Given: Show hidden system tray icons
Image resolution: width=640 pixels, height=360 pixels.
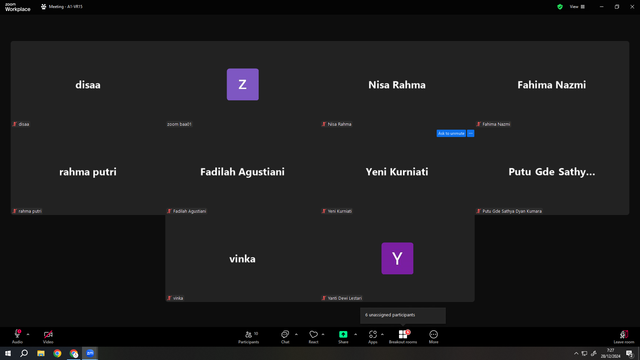Looking at the screenshot, I should point(576,353).
